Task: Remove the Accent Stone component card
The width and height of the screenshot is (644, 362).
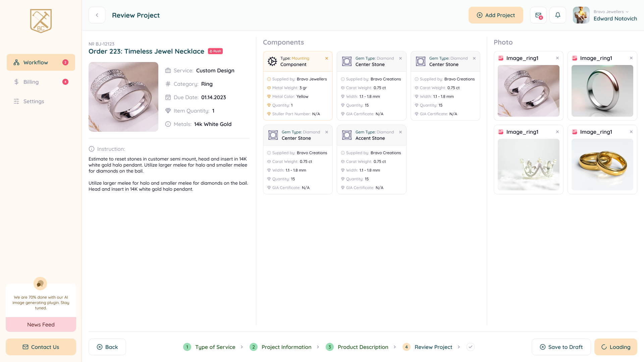Action: coord(400,132)
